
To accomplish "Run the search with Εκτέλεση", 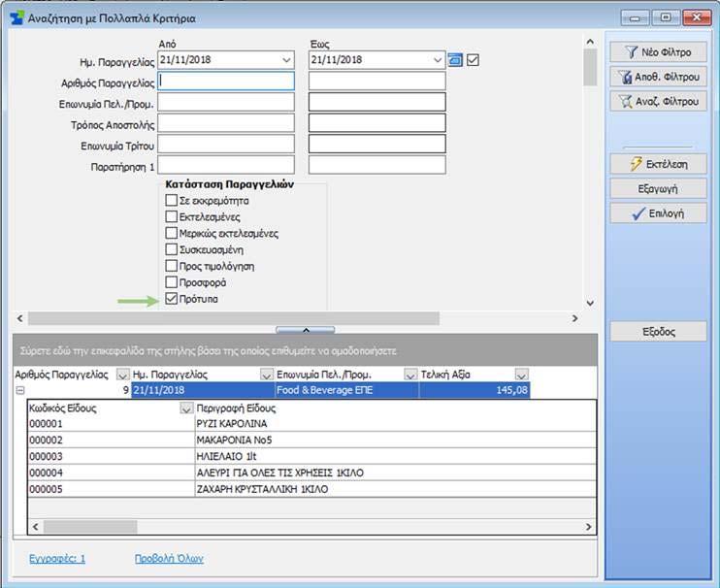I will click(x=658, y=164).
